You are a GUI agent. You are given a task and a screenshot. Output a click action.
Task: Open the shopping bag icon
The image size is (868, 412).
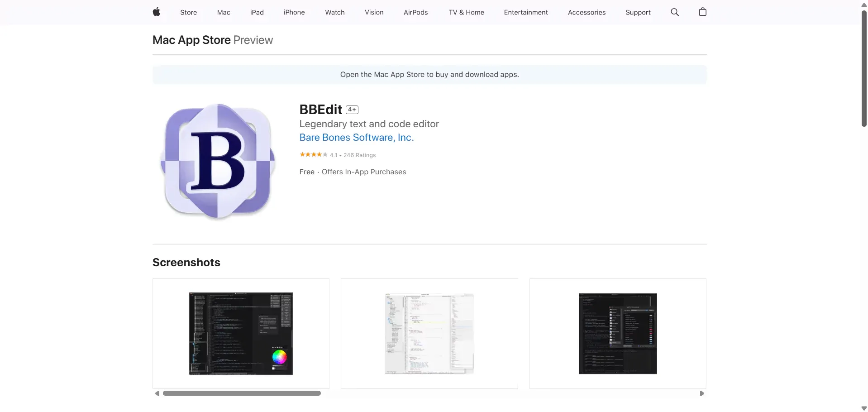pyautogui.click(x=702, y=12)
